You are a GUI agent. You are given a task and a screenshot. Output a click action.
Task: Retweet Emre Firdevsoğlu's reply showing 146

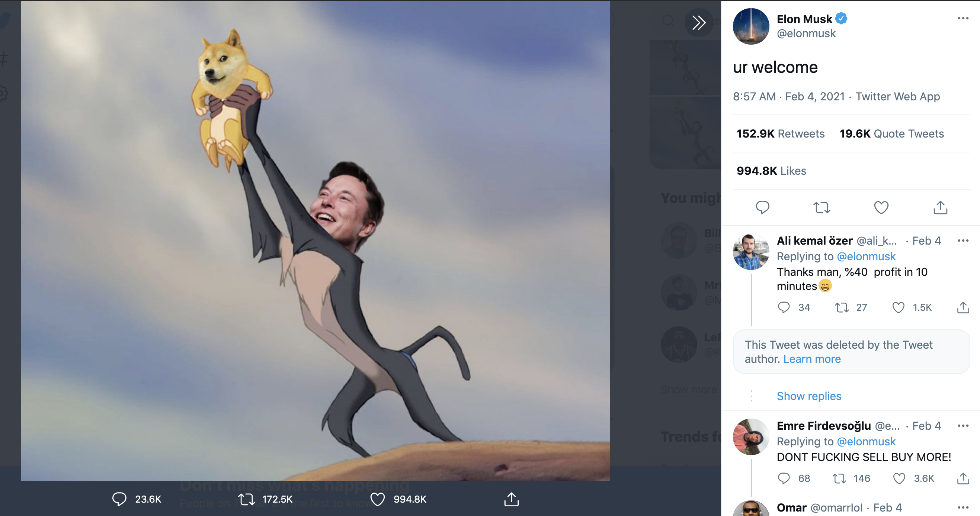click(839, 478)
